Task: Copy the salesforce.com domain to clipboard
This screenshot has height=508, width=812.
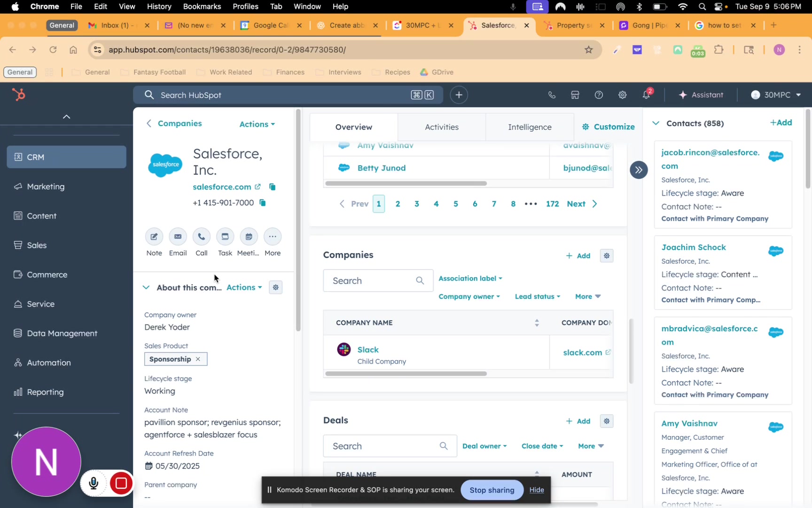Action: (272, 187)
